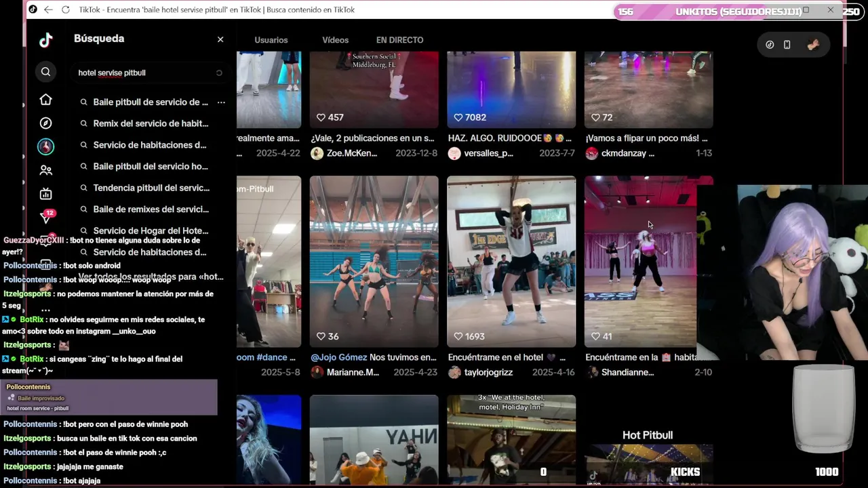Open the video thumbnail with 1693 likes
Viewport: 868px width, 488px height.
(511, 262)
